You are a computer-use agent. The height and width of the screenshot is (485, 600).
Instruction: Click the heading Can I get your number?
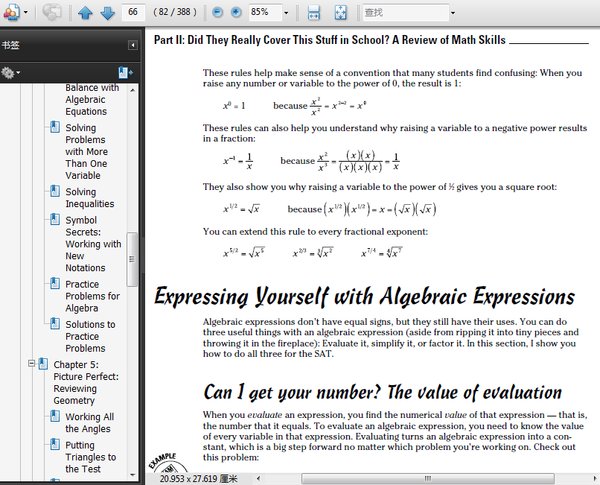pos(292,392)
